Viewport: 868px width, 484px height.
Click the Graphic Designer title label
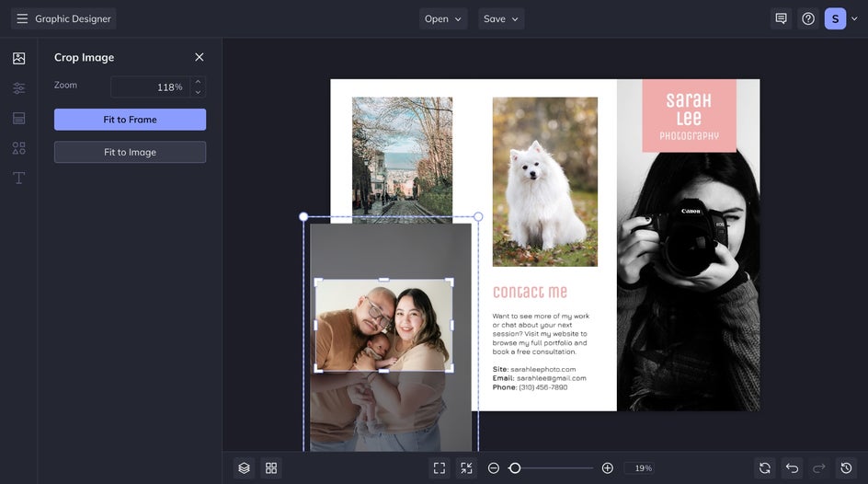coord(73,18)
